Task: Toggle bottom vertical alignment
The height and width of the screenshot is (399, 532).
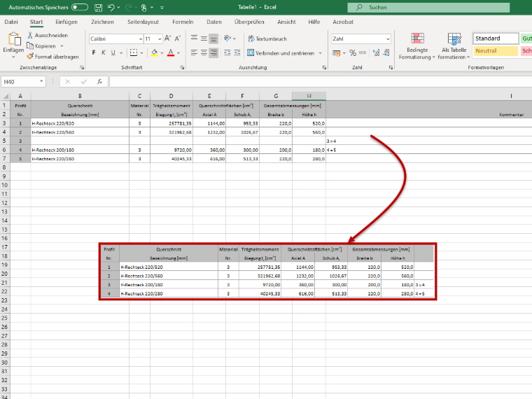Action: click(x=213, y=38)
